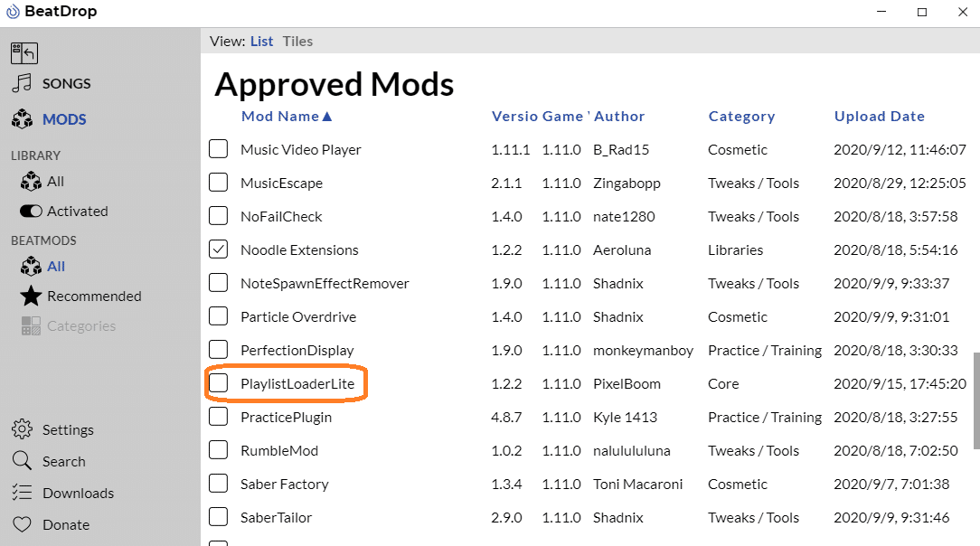Open Categories under BeatMods

81,326
